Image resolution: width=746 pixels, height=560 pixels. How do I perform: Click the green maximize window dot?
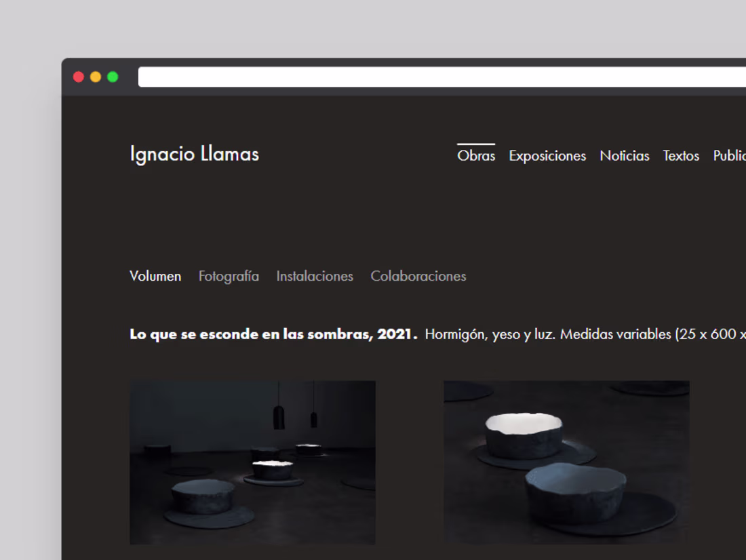click(113, 77)
